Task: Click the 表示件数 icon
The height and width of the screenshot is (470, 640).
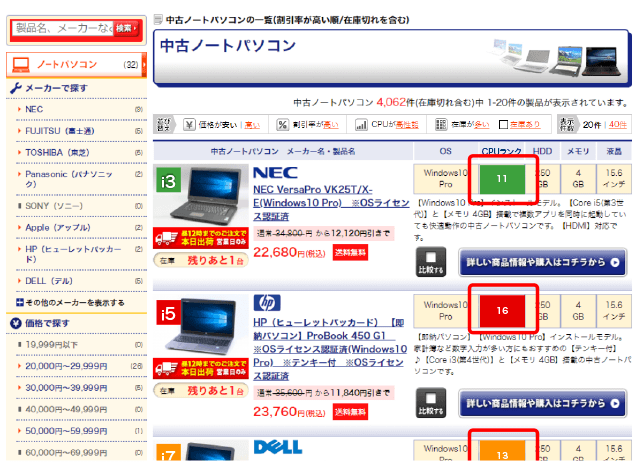Action: [x=567, y=124]
